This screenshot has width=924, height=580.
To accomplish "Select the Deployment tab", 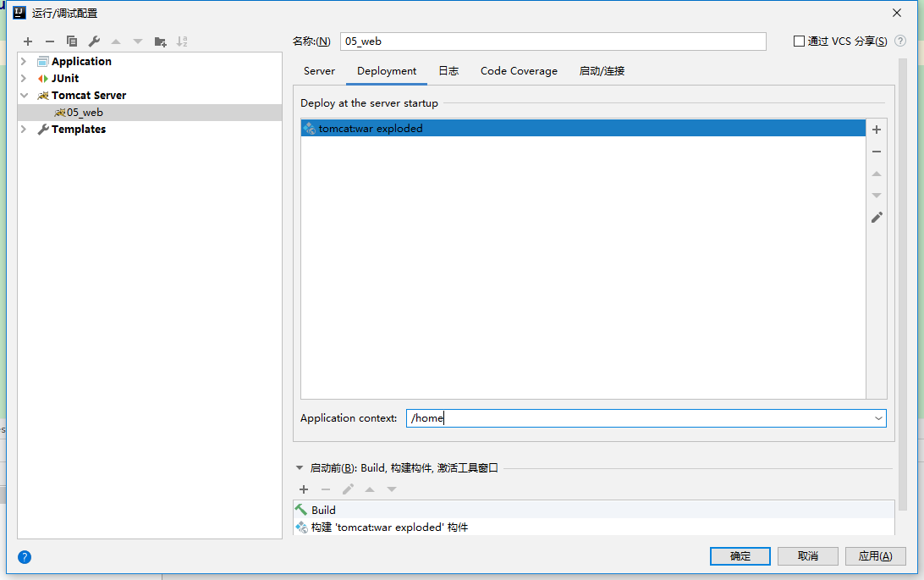I will pos(387,71).
